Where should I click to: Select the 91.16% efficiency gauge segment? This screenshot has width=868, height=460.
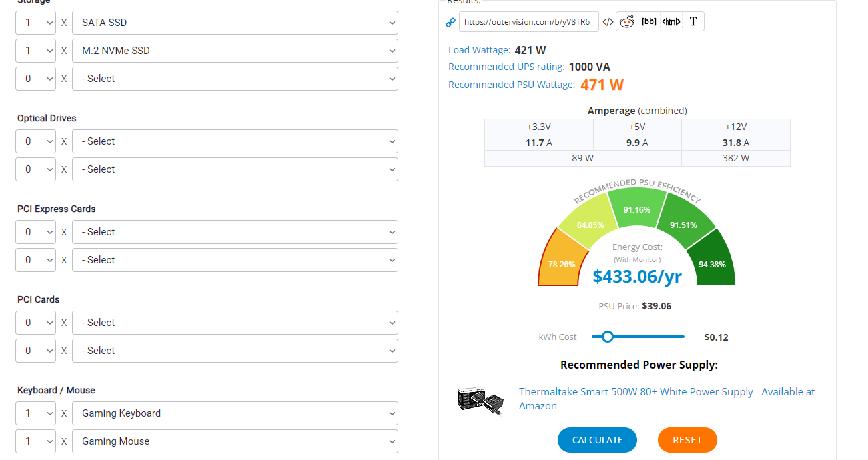[x=637, y=209]
